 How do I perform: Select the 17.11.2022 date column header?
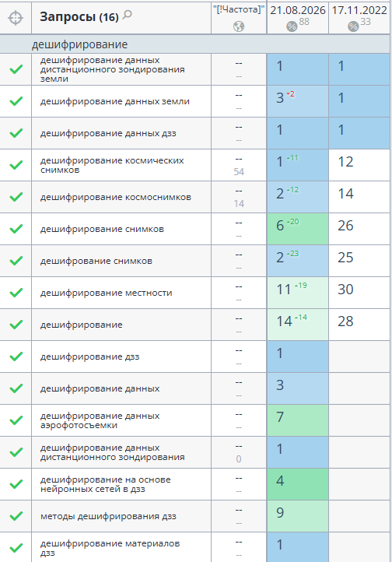click(359, 10)
